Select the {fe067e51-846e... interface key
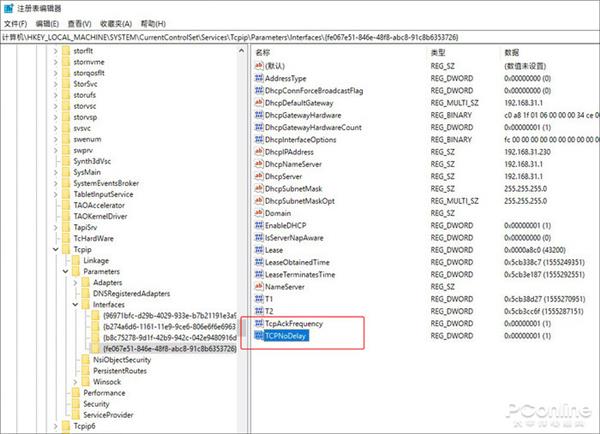600x434 pixels. (x=170, y=349)
